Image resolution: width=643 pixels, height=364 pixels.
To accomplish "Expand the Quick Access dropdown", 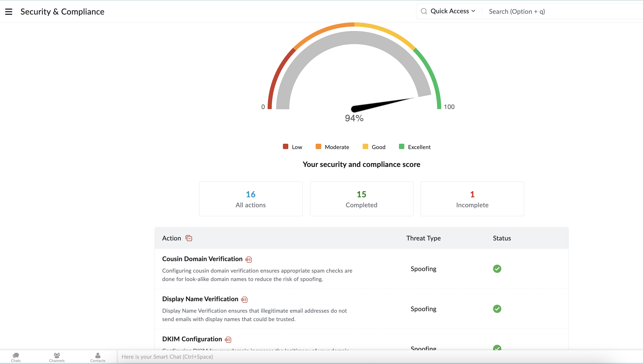I will pos(453,11).
